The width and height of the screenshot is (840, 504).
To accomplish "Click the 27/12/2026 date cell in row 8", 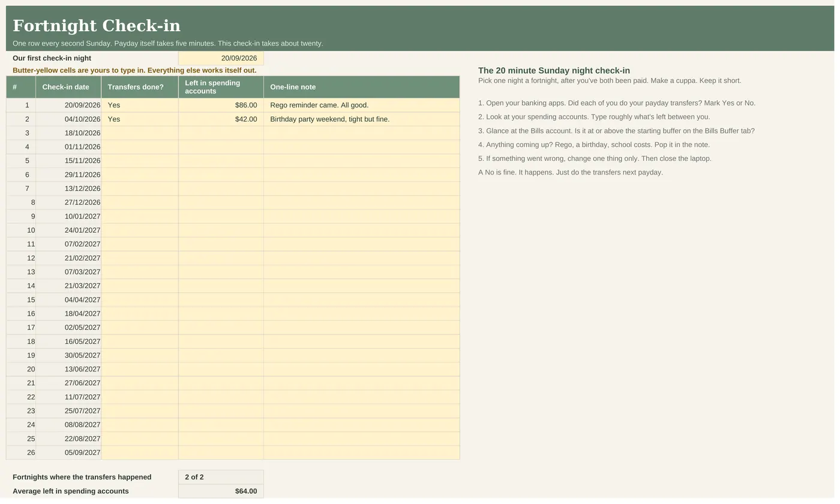I will tap(68, 202).
